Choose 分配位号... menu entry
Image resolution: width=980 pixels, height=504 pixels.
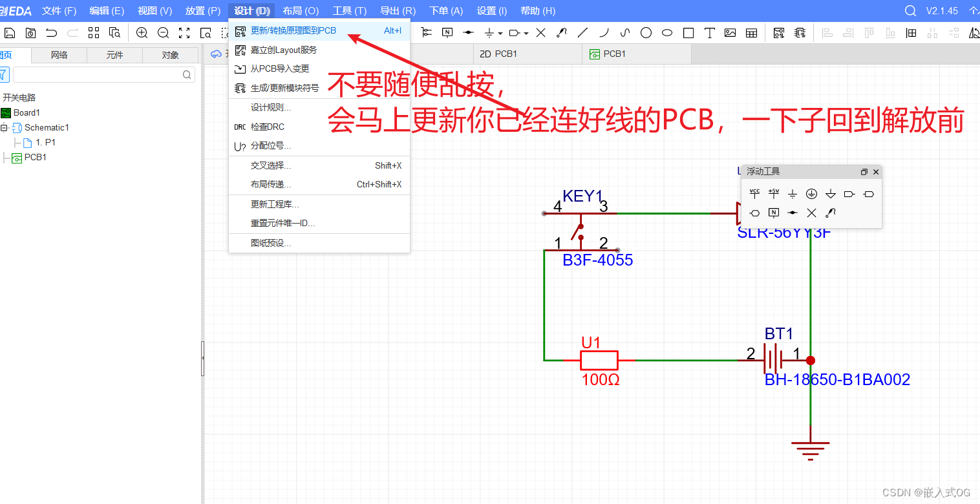(319, 146)
